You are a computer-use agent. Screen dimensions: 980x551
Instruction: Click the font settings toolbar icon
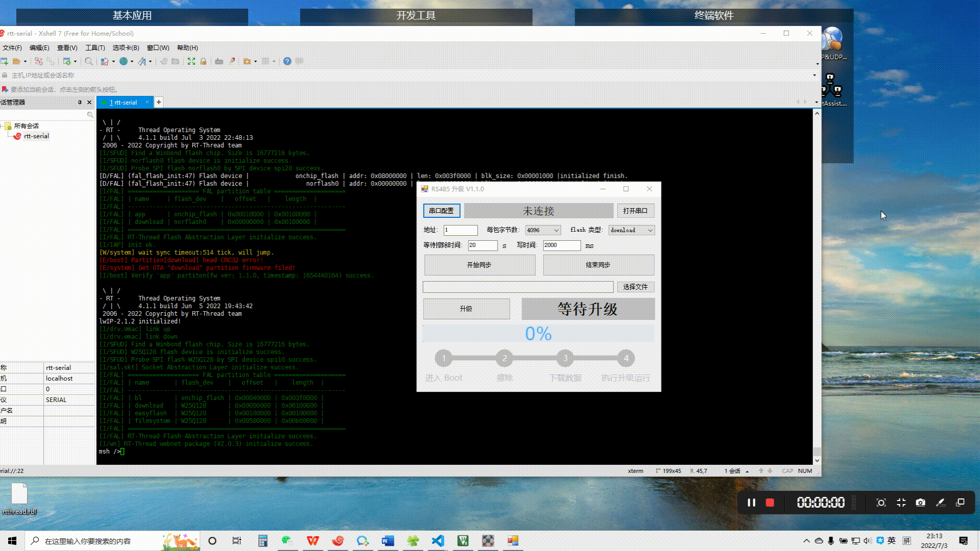[142, 61]
